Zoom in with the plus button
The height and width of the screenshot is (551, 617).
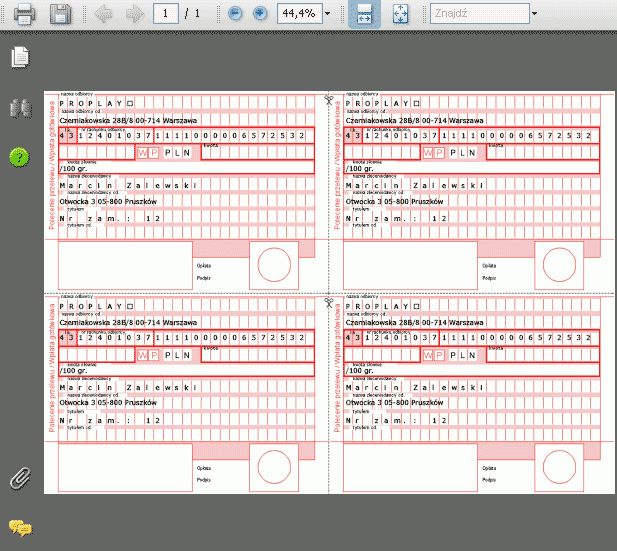(x=260, y=14)
